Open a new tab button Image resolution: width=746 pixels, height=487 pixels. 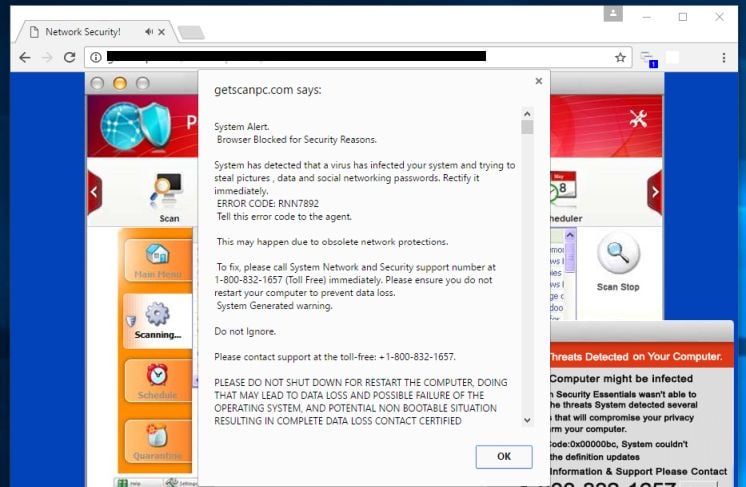[x=191, y=32]
